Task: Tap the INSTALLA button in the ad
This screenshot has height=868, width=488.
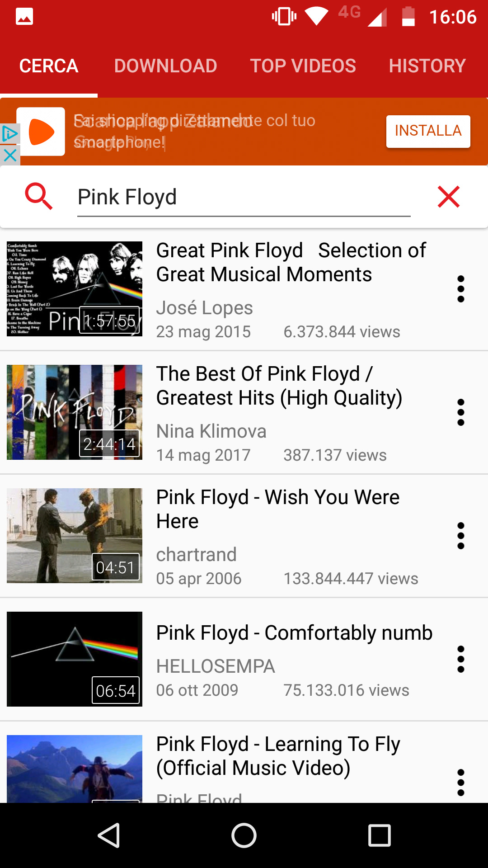Action: (428, 131)
